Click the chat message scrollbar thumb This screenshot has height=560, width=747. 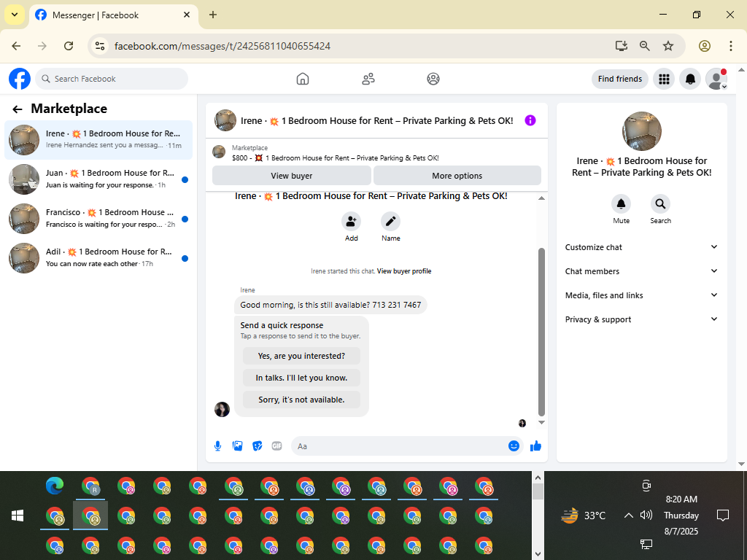pyautogui.click(x=541, y=332)
